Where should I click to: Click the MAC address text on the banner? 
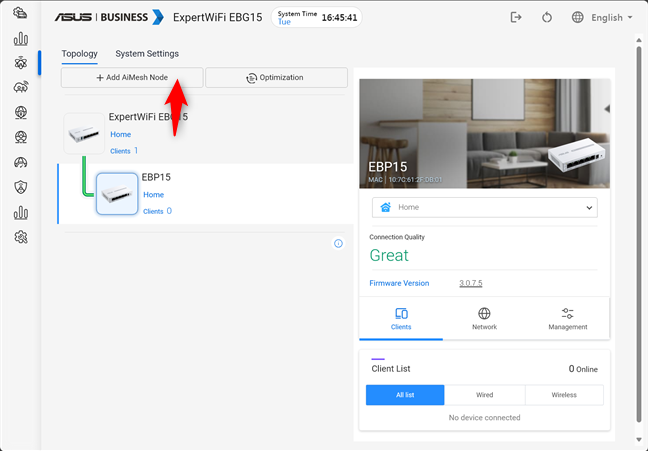click(405, 180)
